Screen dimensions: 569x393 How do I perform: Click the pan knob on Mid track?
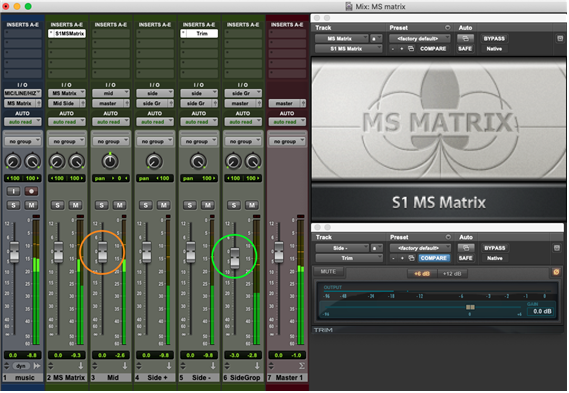[x=110, y=161]
